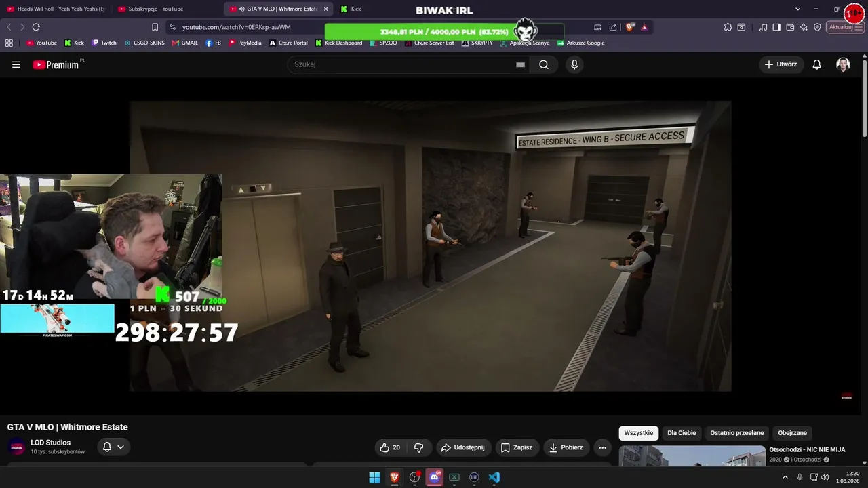Open the Utwórz create menu
The width and height of the screenshot is (868, 488).
click(x=781, y=64)
